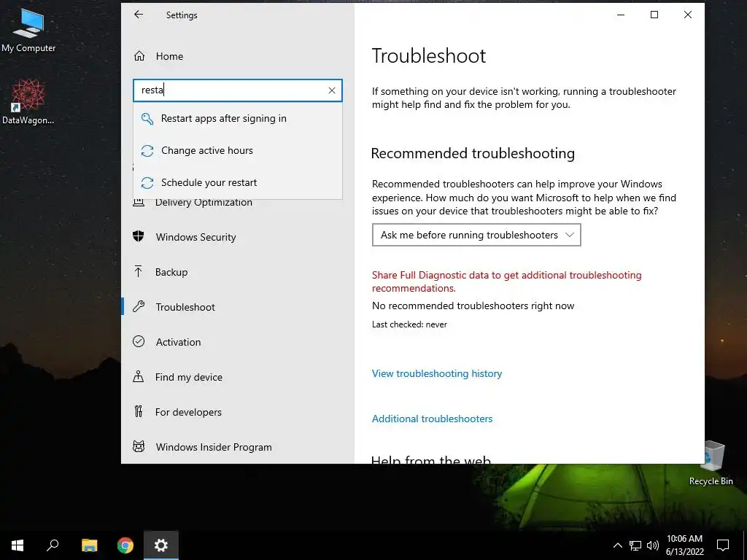
Task: Select the DataWagon desktop shortcut
Action: click(28, 102)
